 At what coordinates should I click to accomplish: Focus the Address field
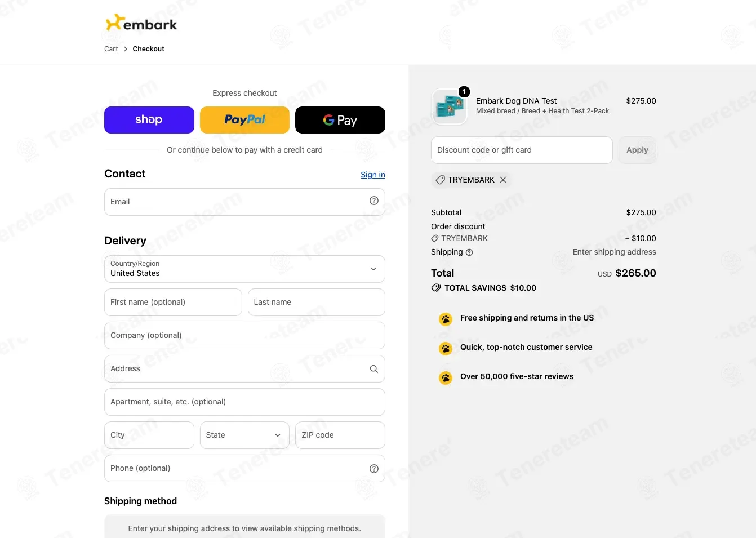(x=244, y=368)
